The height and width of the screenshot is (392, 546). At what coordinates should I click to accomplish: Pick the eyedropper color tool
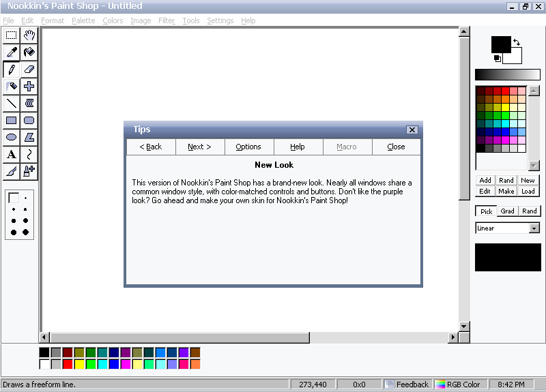coord(12,52)
